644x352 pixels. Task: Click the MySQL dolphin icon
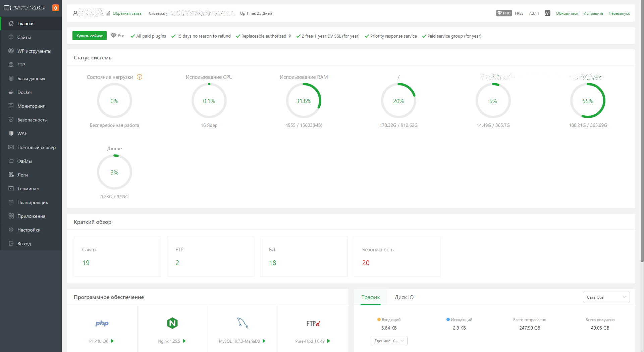tap(243, 323)
